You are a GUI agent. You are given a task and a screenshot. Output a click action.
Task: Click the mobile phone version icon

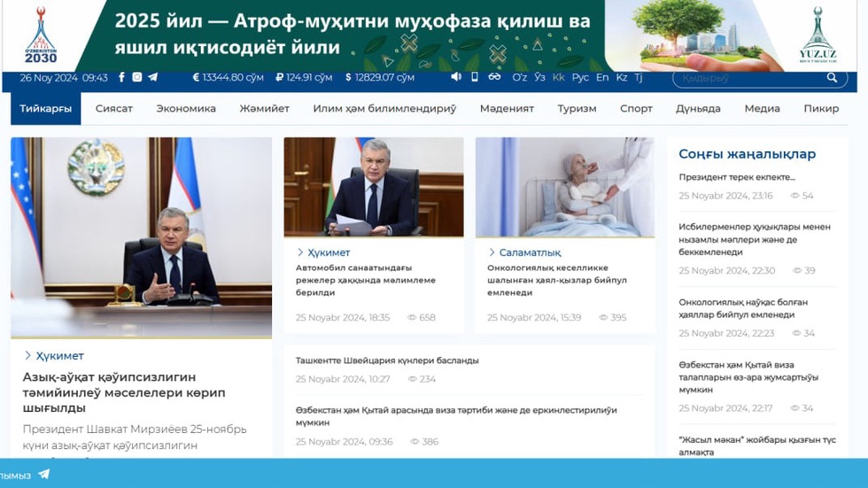click(475, 77)
